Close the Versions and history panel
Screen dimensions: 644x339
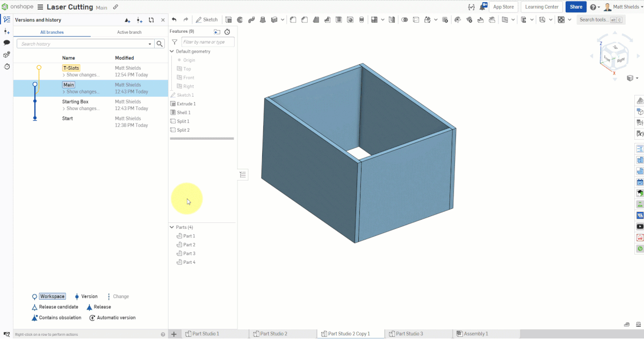coord(163,20)
